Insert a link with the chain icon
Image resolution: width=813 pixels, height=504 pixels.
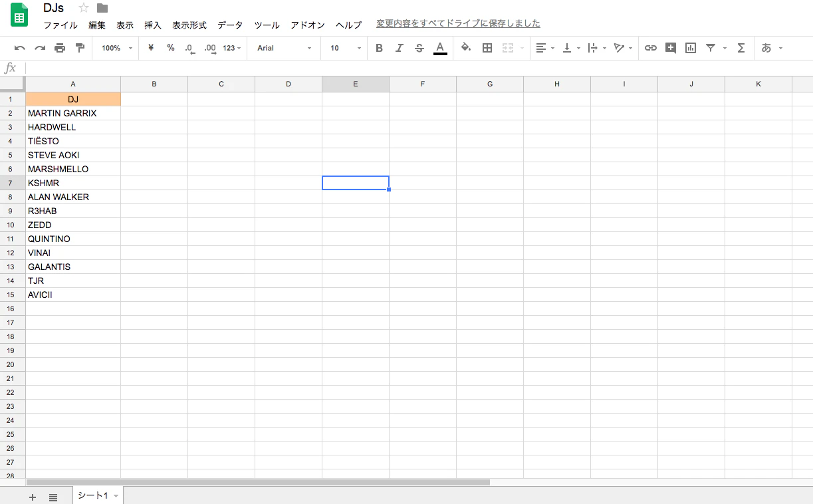coord(651,48)
